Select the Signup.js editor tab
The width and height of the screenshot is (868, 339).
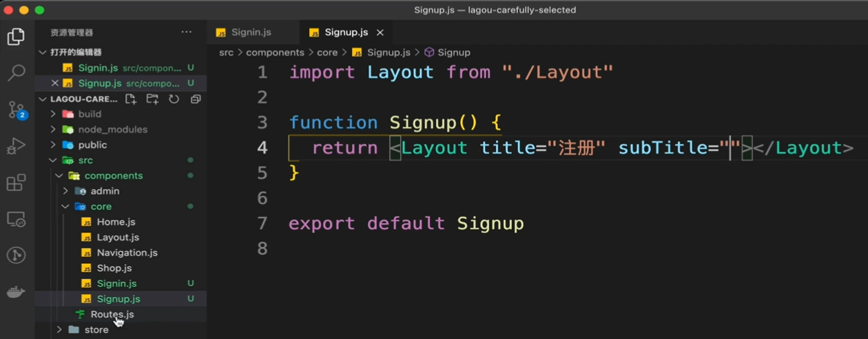point(346,32)
